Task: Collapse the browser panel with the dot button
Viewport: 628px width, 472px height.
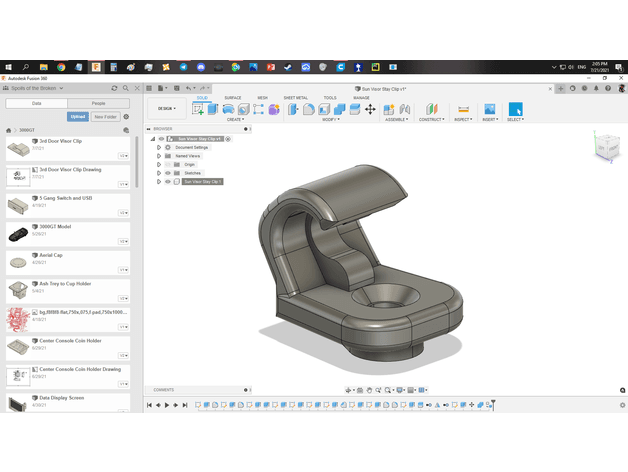Action: [x=246, y=129]
